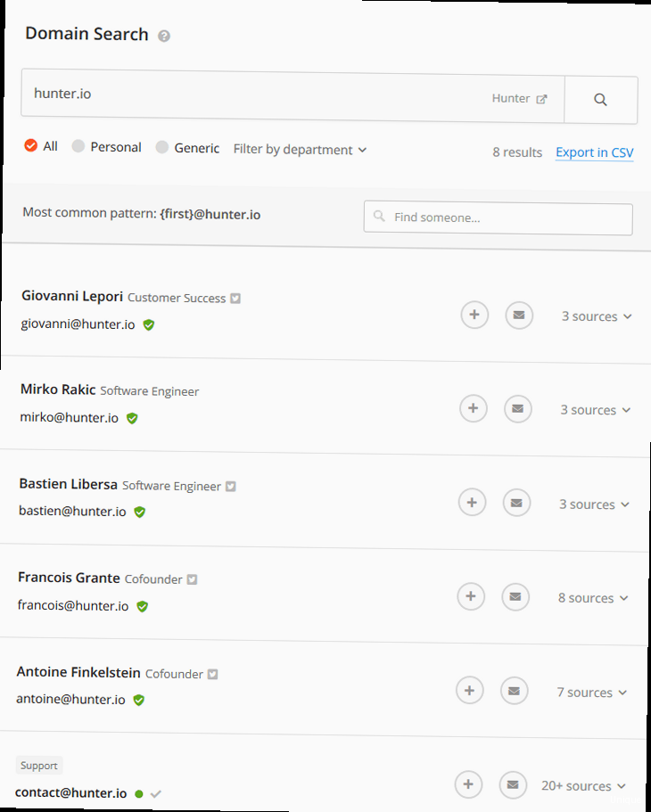Image resolution: width=651 pixels, height=812 pixels.
Task: Select the All filter radio
Action: click(31, 145)
